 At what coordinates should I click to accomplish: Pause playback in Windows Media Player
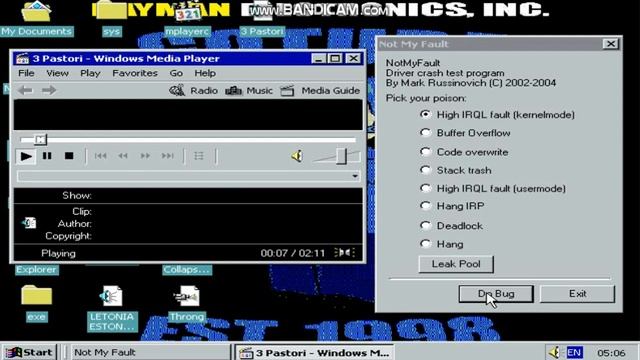[47, 156]
